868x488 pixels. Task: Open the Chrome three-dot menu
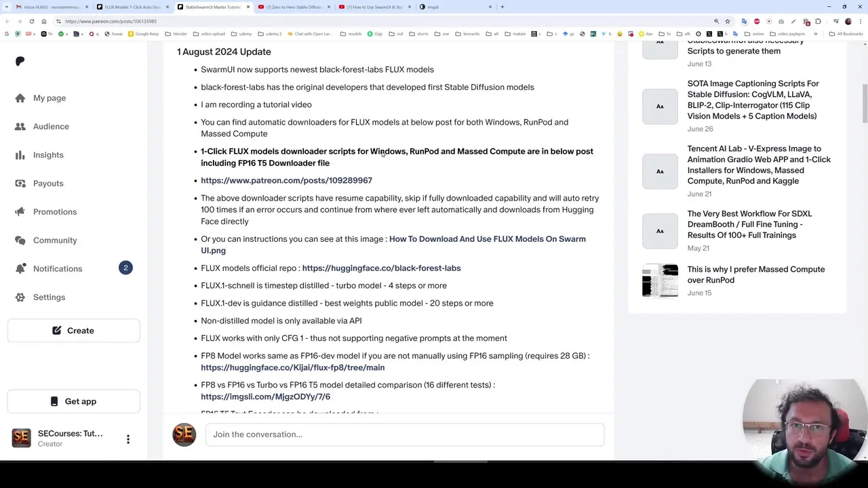pyautogui.click(x=861, y=21)
